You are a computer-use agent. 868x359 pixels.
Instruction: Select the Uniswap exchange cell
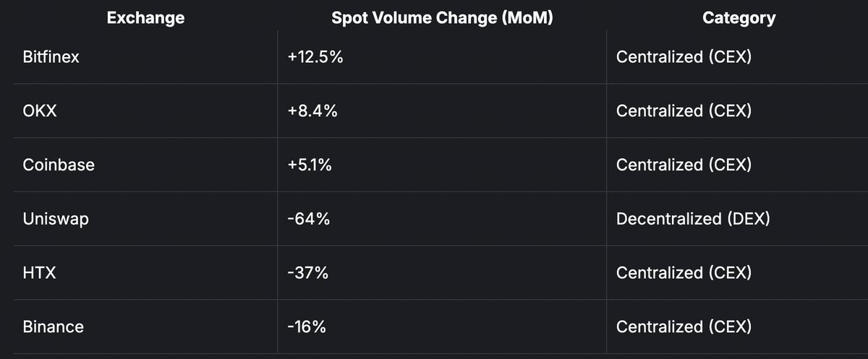(x=56, y=219)
